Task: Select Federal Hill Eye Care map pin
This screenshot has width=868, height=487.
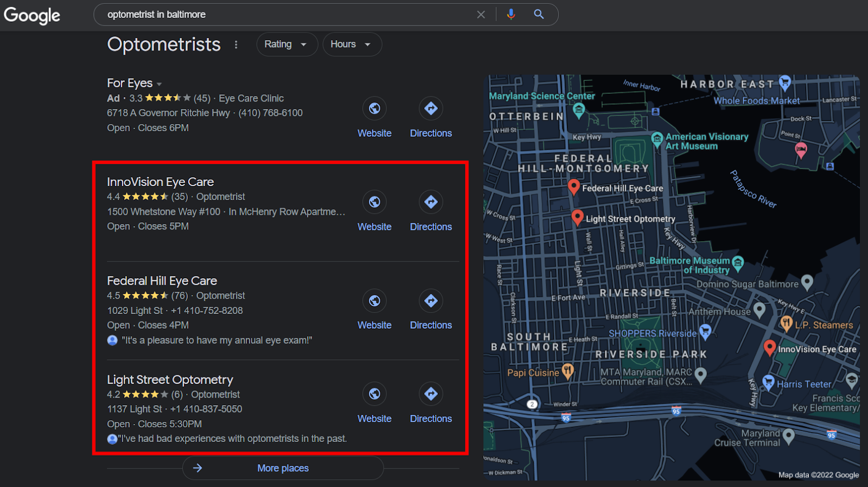Action: (x=573, y=187)
